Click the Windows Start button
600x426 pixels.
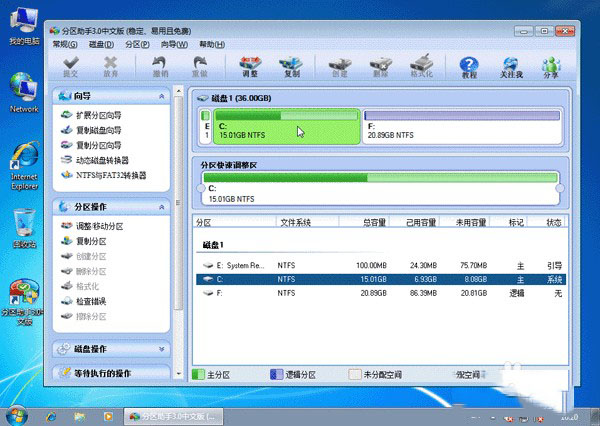17,414
